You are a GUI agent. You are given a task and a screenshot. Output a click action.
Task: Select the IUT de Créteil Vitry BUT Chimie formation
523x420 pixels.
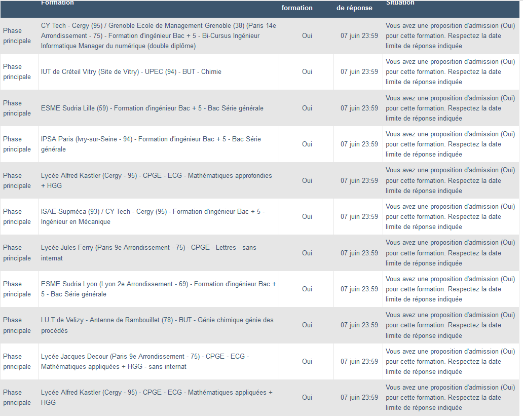(131, 71)
